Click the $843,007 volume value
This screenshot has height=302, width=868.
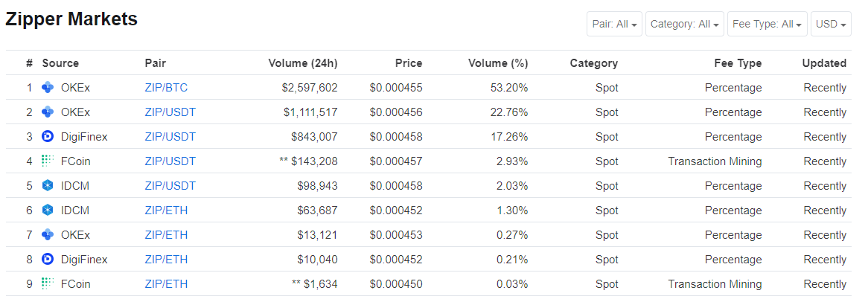point(314,137)
